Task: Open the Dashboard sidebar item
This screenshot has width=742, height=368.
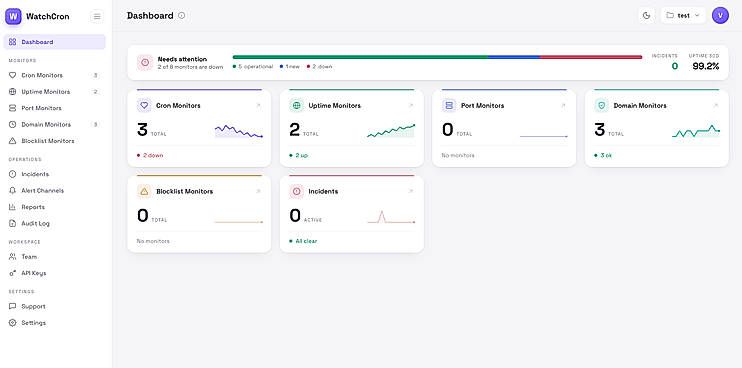Action: [54, 42]
